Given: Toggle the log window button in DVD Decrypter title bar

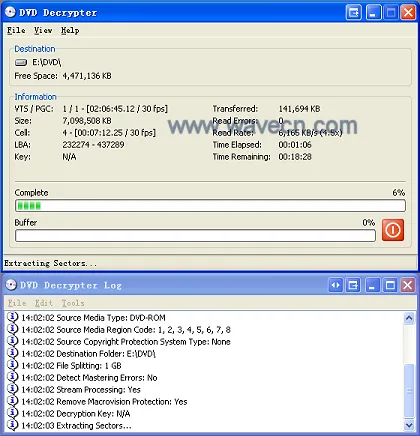Looking at the screenshot, I should [x=354, y=13].
